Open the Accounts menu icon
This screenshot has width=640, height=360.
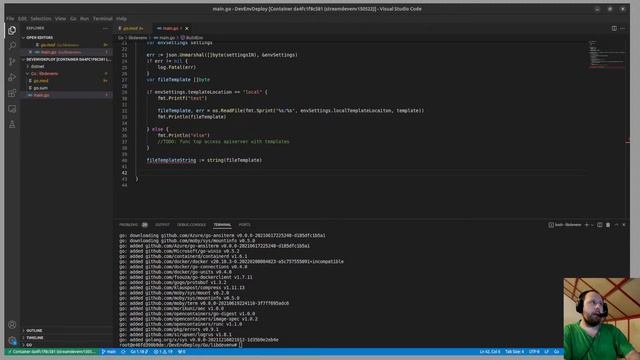click(x=12, y=325)
